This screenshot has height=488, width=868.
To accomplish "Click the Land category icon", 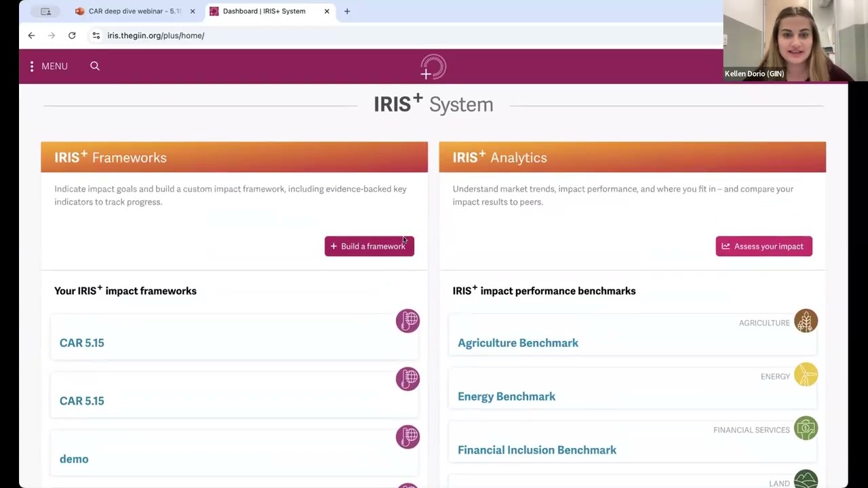I will click(806, 479).
